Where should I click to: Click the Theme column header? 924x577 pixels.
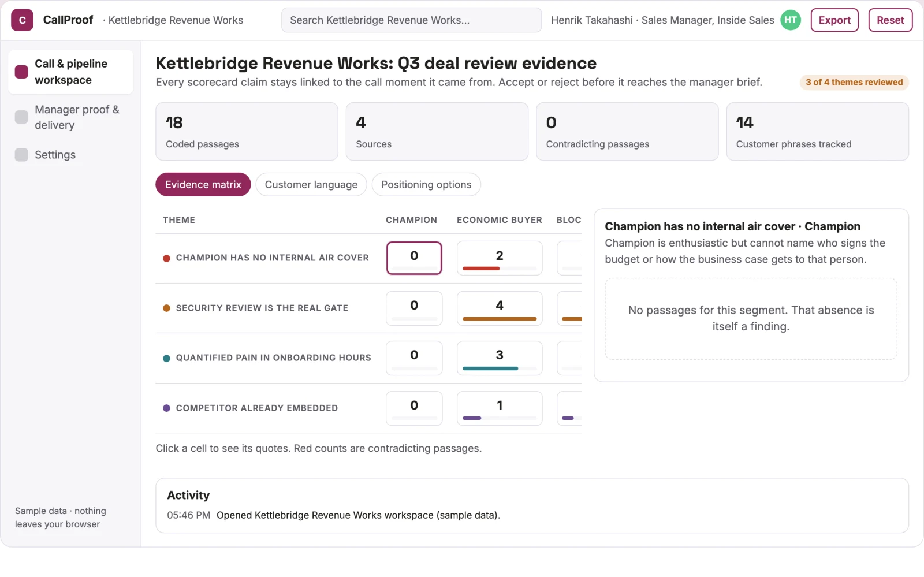179,220
